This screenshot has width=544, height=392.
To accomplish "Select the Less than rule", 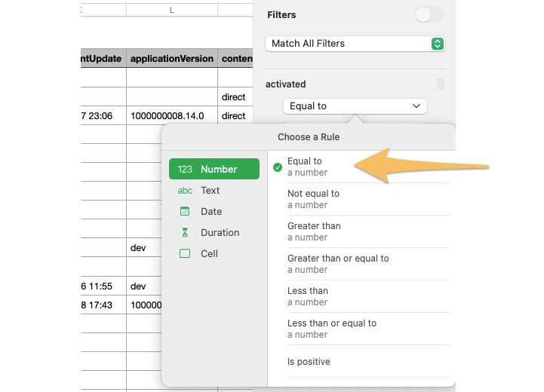I will (308, 296).
